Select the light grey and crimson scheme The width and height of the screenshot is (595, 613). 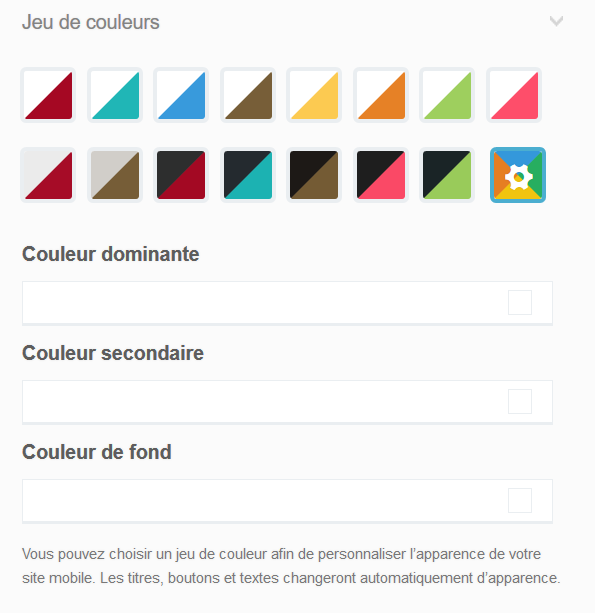[48, 175]
